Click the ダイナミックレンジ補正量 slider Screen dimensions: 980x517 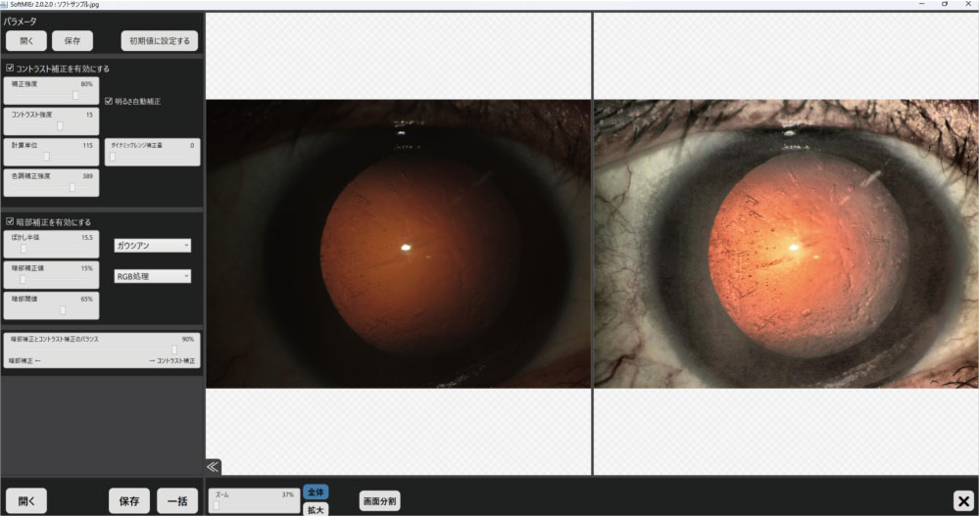(153, 153)
